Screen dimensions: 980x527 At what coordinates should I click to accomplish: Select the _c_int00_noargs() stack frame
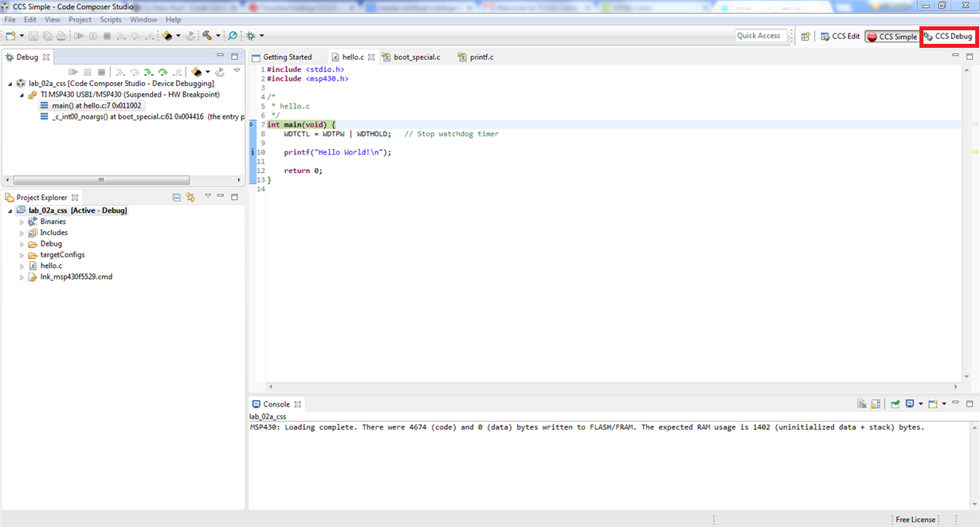142,116
